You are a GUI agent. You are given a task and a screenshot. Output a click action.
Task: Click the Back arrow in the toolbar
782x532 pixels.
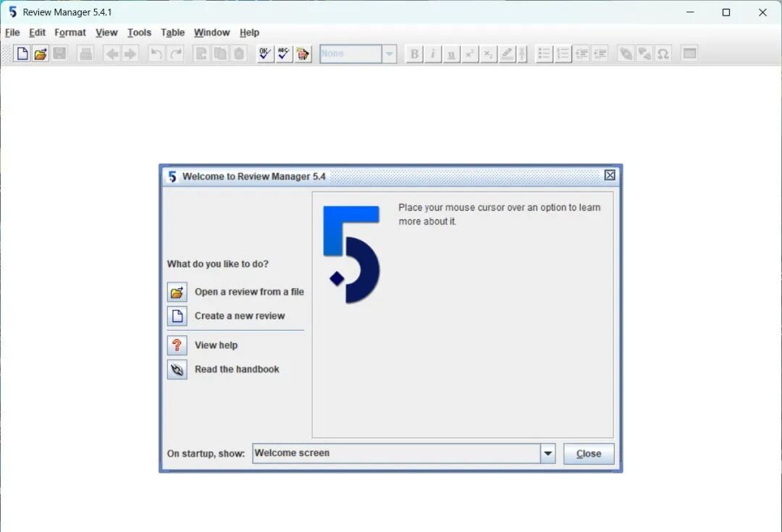click(x=112, y=54)
